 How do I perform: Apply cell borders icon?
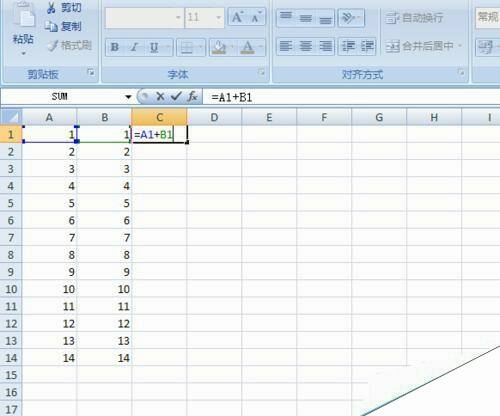tap(187, 48)
